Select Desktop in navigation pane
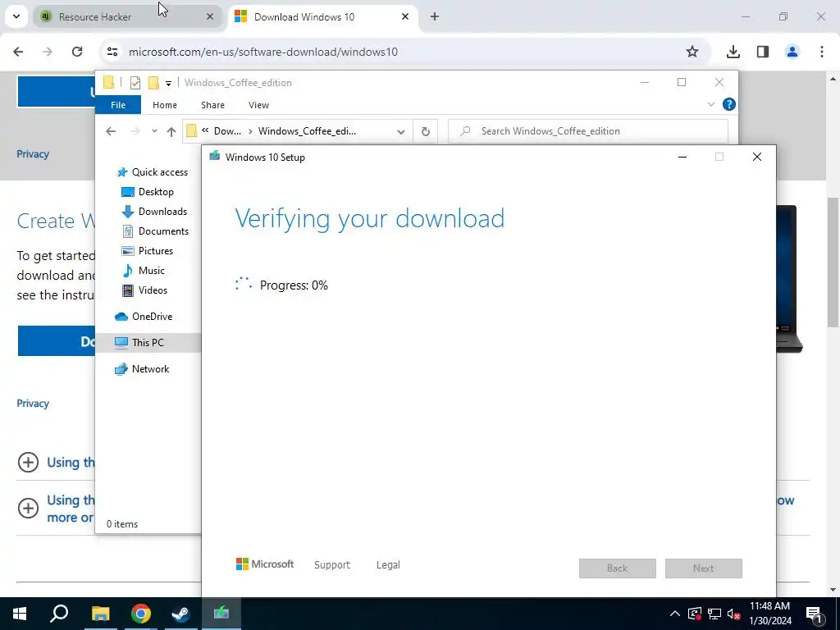The height and width of the screenshot is (630, 840). [x=148, y=192]
